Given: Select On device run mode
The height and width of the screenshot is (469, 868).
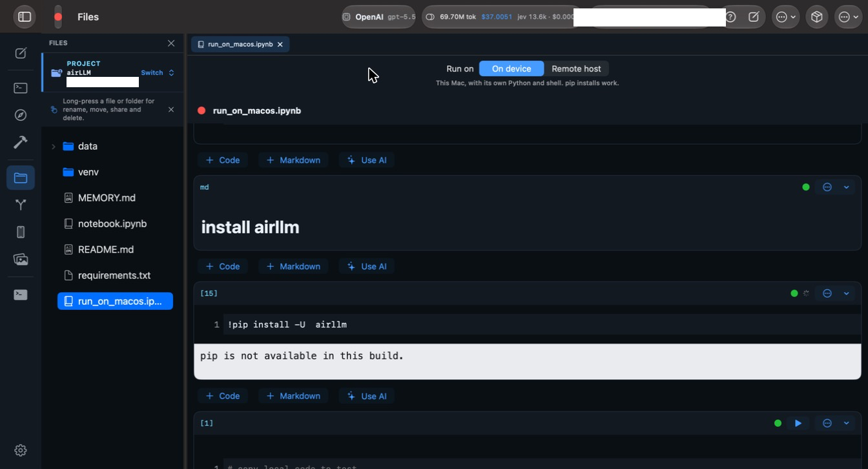Looking at the screenshot, I should (512, 68).
